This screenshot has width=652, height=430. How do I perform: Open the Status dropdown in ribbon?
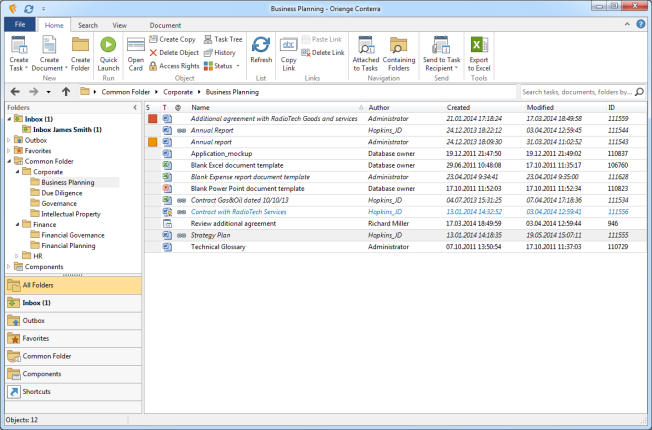coord(221,66)
